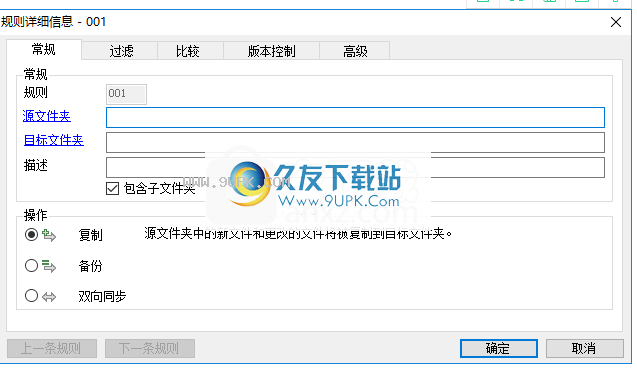This screenshot has width=637, height=369.
Task: Click into the 描述 text field
Action: click(x=355, y=167)
